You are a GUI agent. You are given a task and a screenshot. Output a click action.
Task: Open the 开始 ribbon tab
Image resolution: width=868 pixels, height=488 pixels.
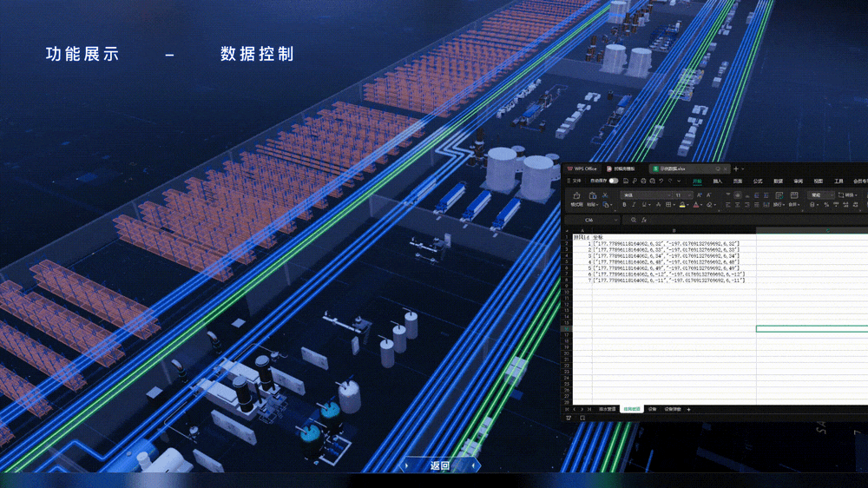point(698,181)
